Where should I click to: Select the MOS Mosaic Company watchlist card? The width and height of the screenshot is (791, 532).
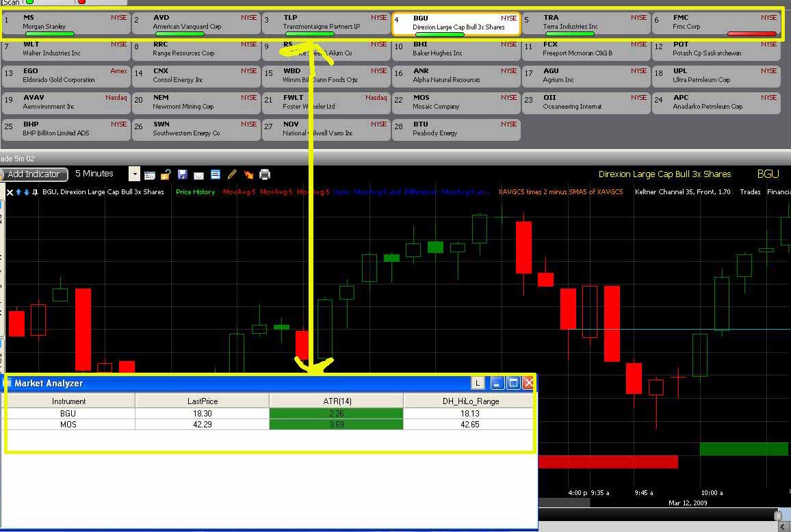(x=456, y=103)
